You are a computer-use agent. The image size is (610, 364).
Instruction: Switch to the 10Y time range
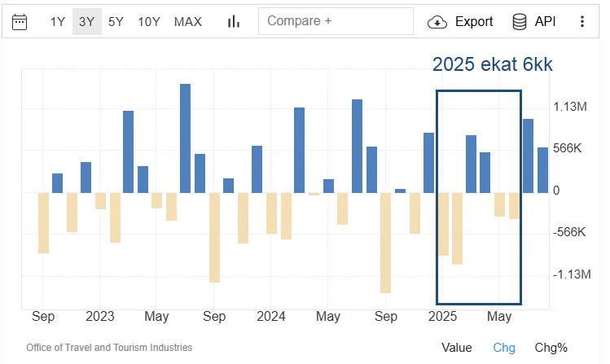click(x=149, y=22)
